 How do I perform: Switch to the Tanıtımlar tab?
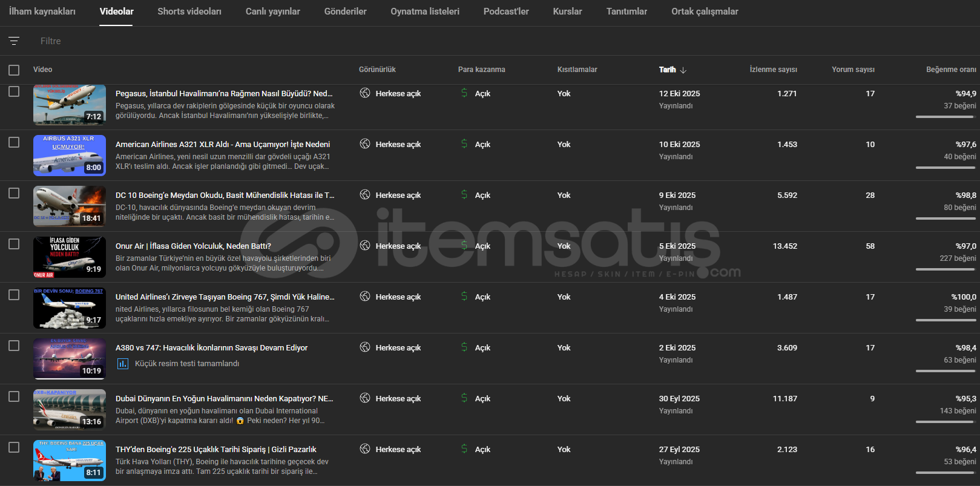[626, 11]
